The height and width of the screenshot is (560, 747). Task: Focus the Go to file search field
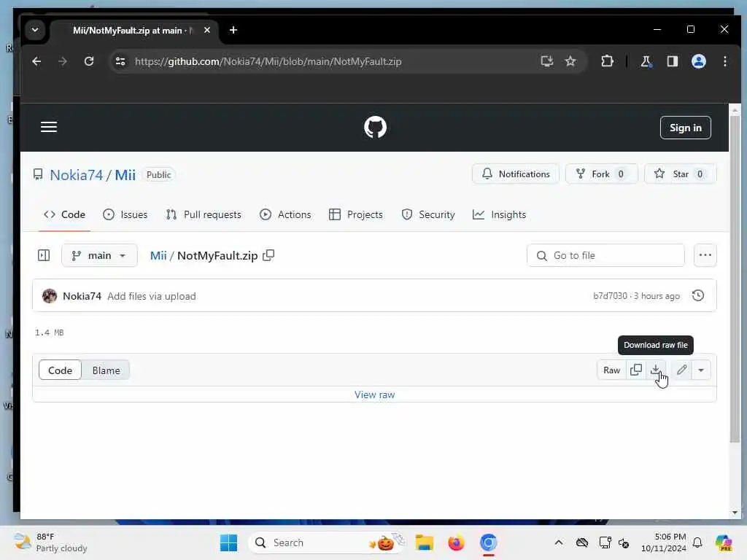(605, 256)
